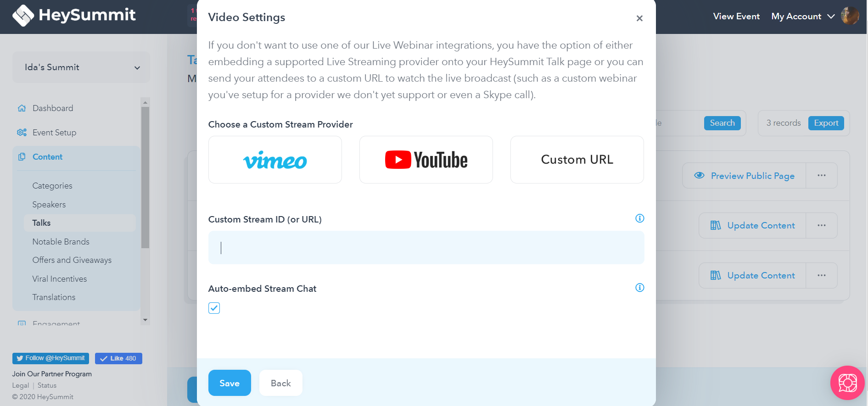
Task: Show info for Auto-embed Stream Chat
Action: click(639, 288)
